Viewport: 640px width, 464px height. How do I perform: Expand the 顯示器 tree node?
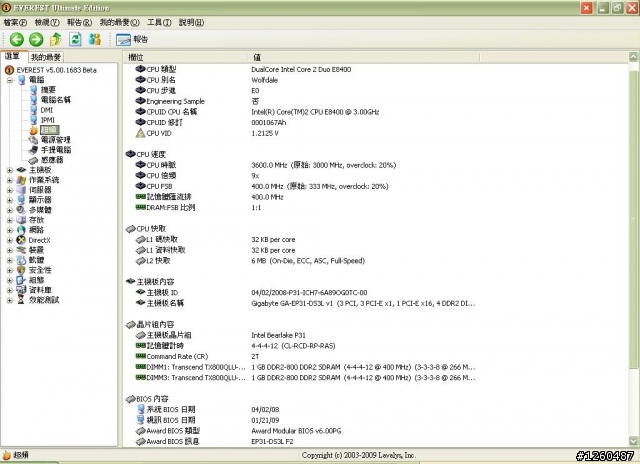tap(10, 200)
